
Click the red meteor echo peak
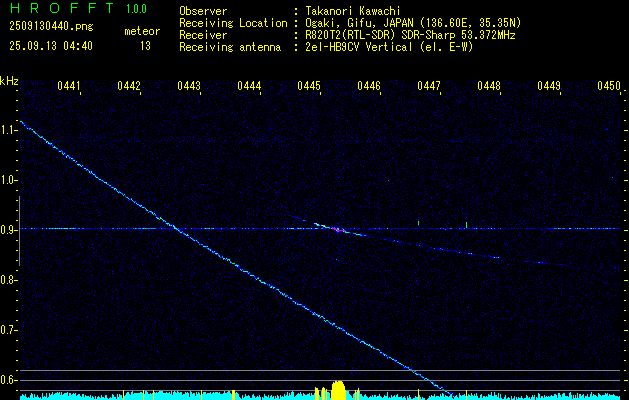338,230
